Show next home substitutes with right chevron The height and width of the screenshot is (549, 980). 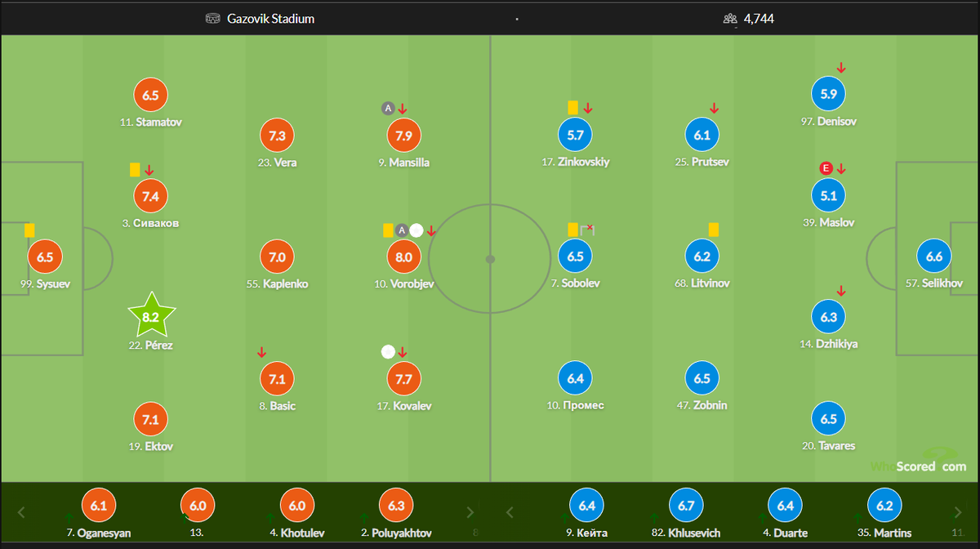[470, 513]
